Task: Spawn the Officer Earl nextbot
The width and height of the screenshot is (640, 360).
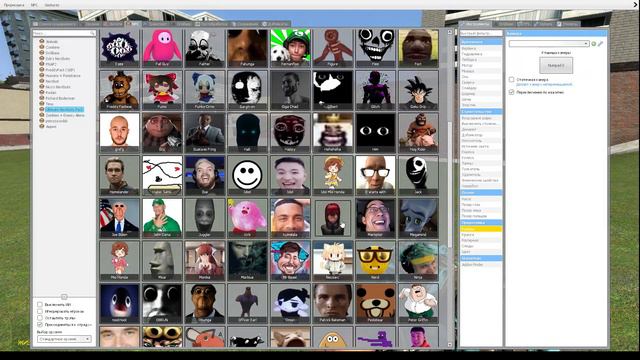Action: [247, 303]
